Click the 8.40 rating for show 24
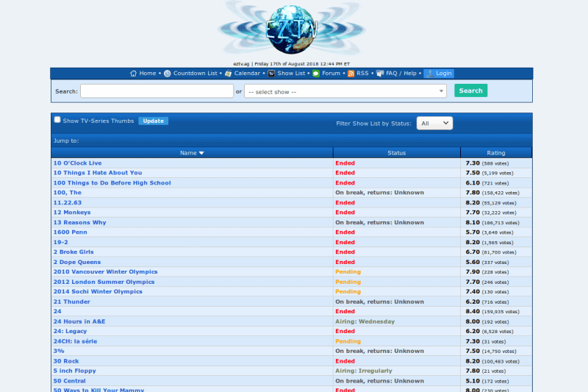Screen dimensions: 588x392 (473, 311)
